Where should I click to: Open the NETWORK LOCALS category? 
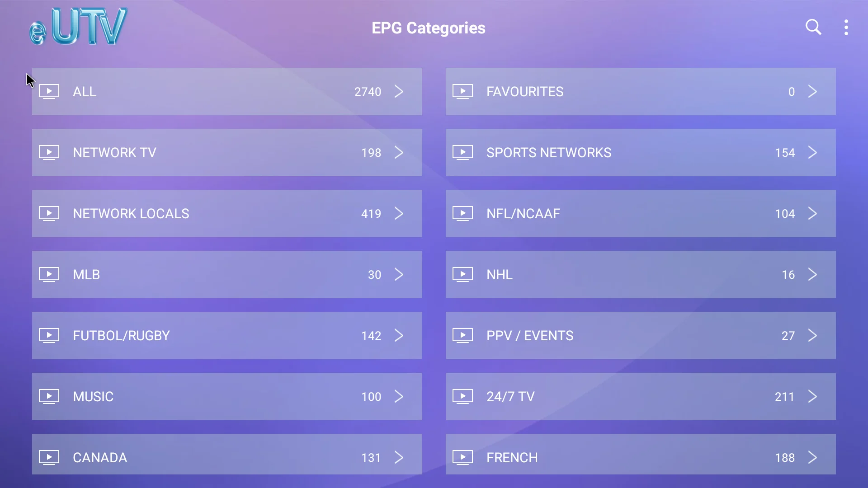click(226, 214)
